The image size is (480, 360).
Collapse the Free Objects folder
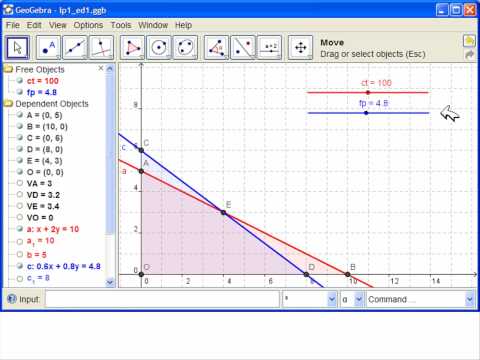(8, 69)
